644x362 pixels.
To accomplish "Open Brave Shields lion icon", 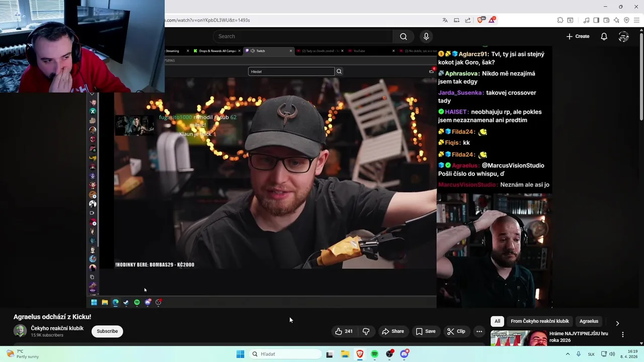I will point(480,20).
